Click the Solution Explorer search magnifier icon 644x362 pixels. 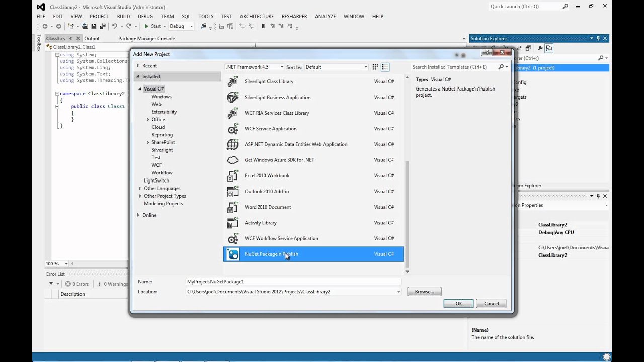pyautogui.click(x=601, y=58)
